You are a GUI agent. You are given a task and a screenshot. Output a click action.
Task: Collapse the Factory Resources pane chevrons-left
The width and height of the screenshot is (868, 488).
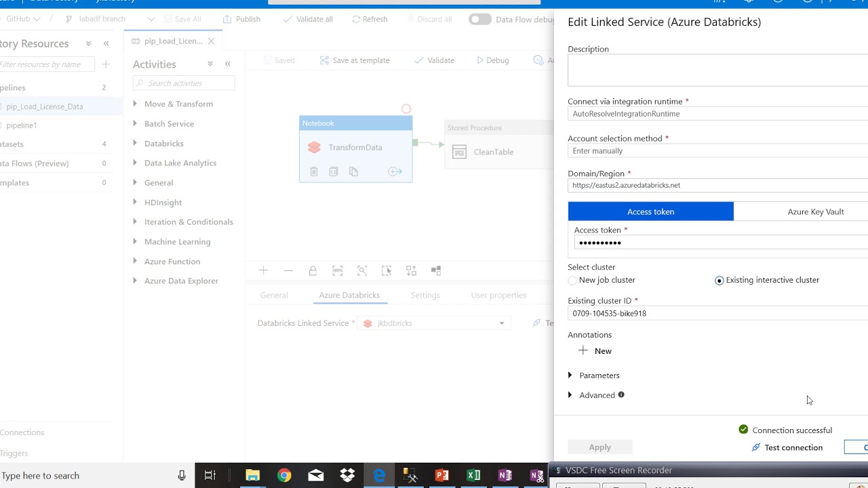coord(106,43)
